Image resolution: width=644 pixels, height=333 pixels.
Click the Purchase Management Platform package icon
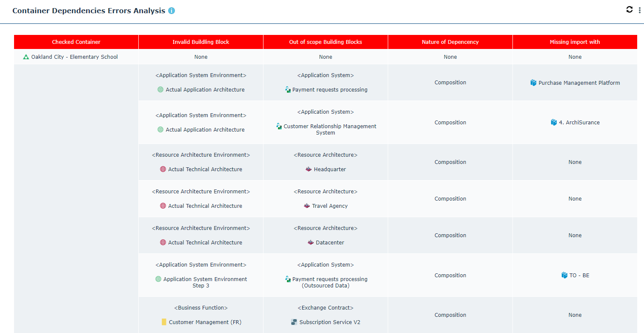(533, 83)
